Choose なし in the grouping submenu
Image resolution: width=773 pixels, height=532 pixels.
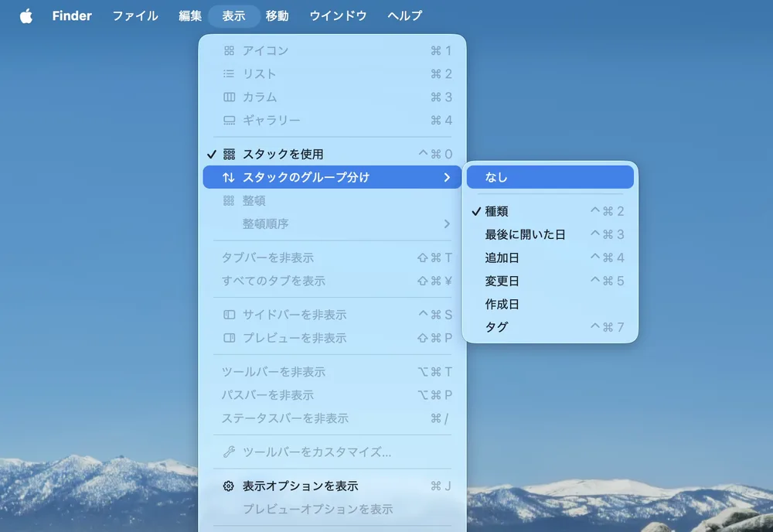550,178
